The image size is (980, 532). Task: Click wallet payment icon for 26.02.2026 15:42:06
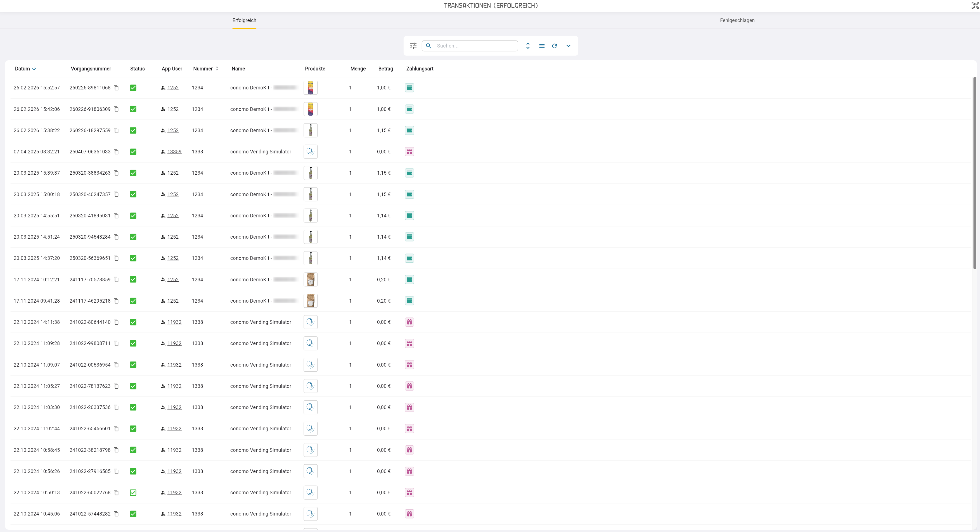pos(409,109)
